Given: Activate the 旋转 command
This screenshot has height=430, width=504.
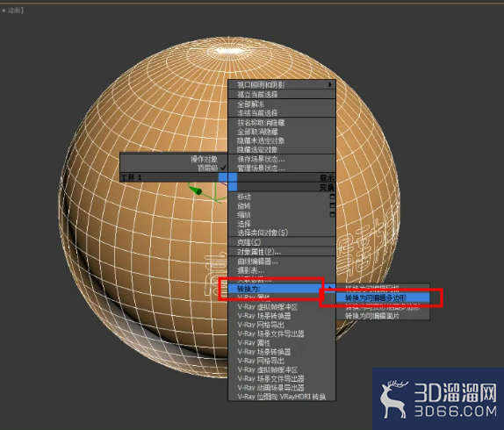Looking at the screenshot, I should [244, 206].
